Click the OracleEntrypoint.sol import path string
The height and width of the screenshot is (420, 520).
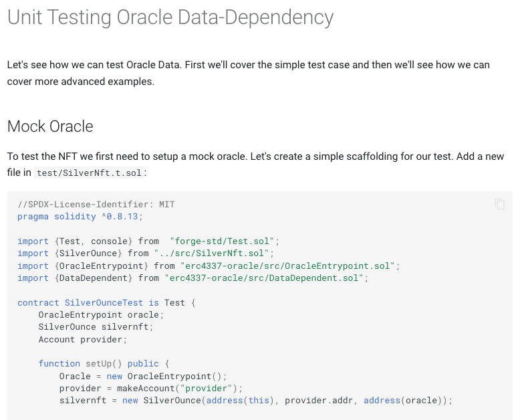pyautogui.click(x=289, y=266)
